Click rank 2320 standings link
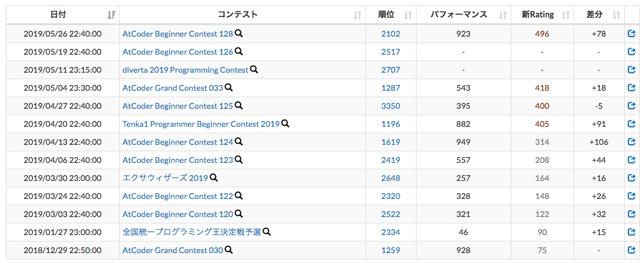Viewport: 644px width, 263px height. tap(390, 197)
